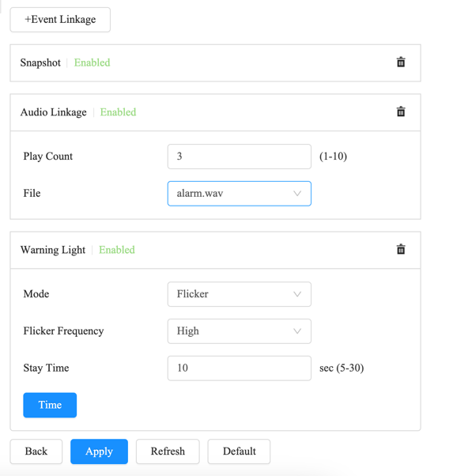Viewport: 449px width, 476px height.
Task: Apply the event linkage settings
Action: click(99, 451)
